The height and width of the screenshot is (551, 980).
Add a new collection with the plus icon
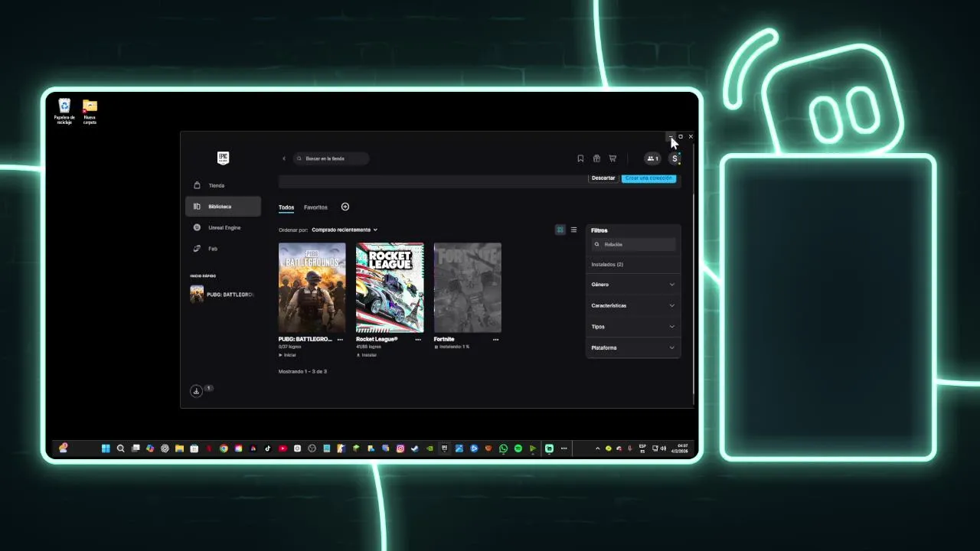click(345, 207)
